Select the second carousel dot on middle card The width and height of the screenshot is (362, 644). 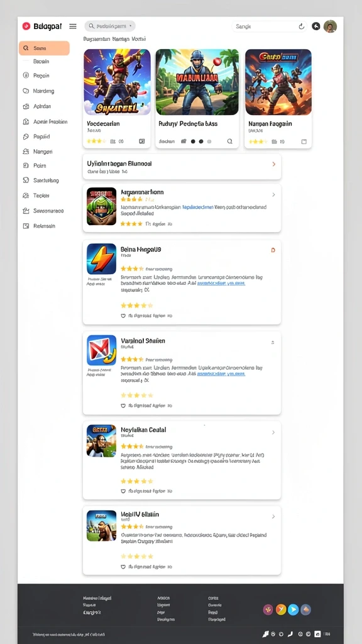click(x=201, y=142)
